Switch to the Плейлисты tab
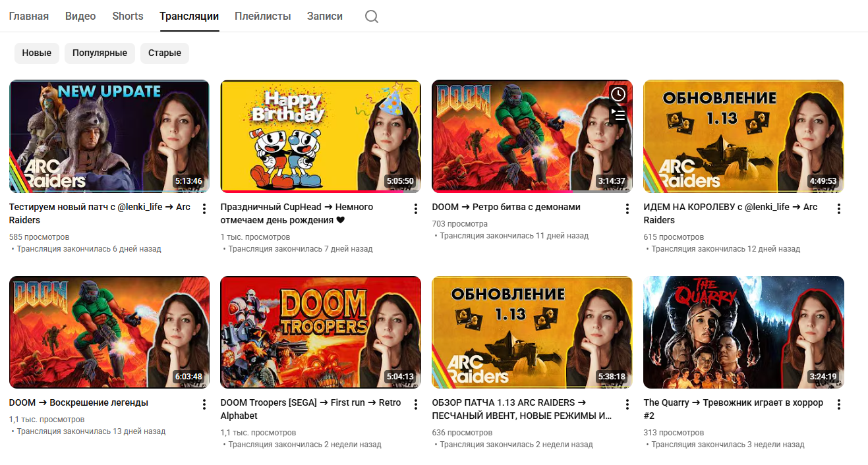Image resolution: width=868 pixels, height=465 pixels. [263, 16]
